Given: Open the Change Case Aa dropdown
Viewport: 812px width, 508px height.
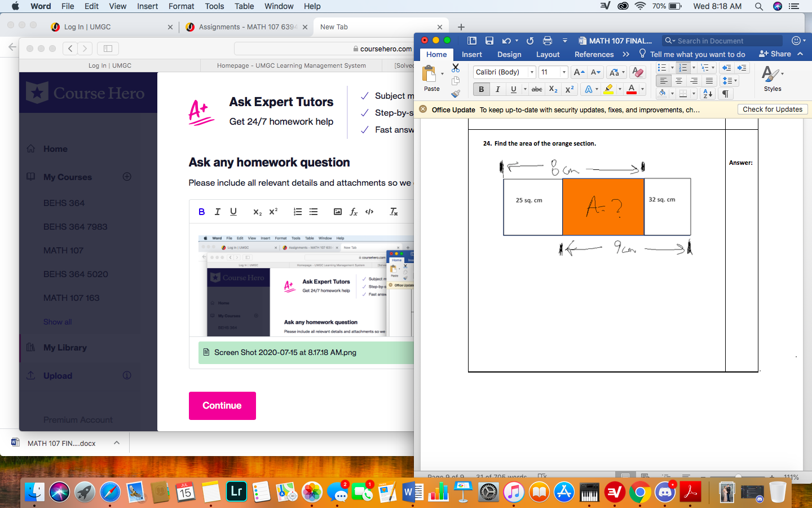Looking at the screenshot, I should 617,72.
